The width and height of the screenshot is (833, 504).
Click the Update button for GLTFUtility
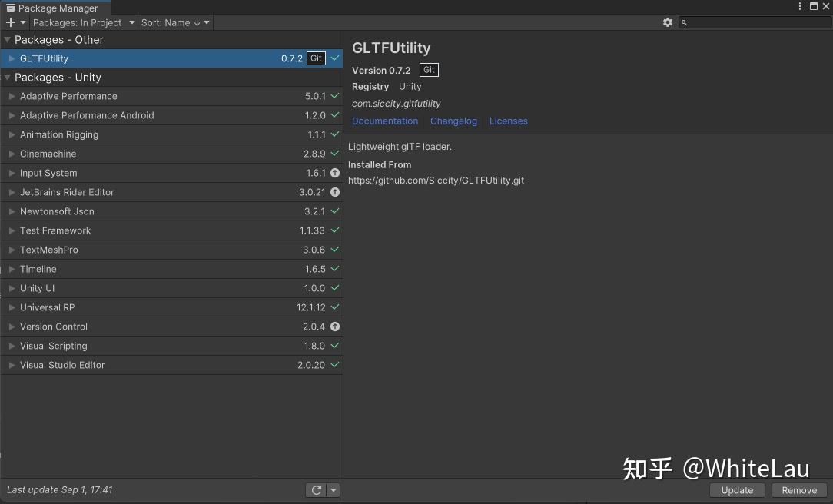pos(736,489)
